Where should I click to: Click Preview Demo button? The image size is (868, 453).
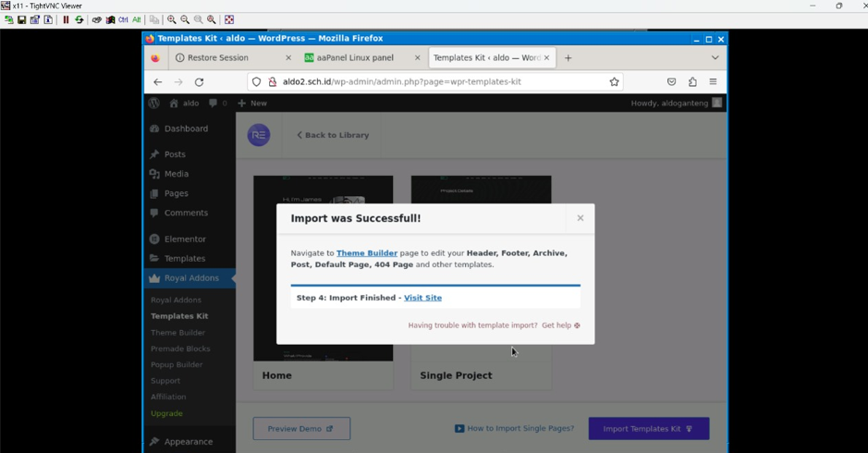click(x=301, y=429)
